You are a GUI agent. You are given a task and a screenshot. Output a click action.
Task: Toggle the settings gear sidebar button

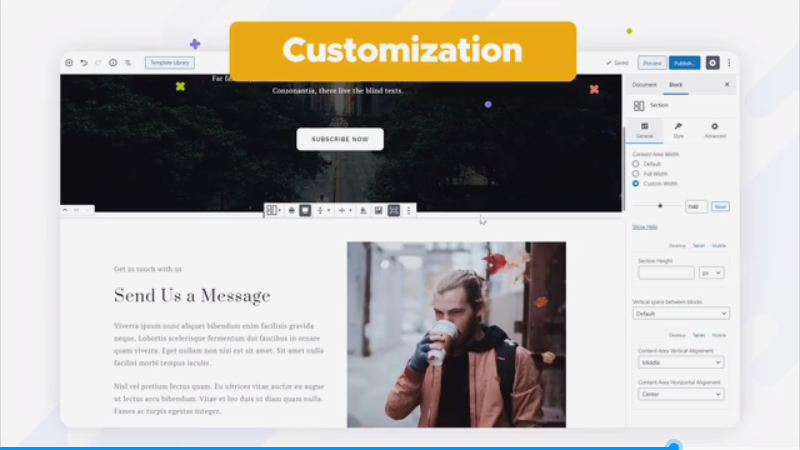tap(712, 63)
